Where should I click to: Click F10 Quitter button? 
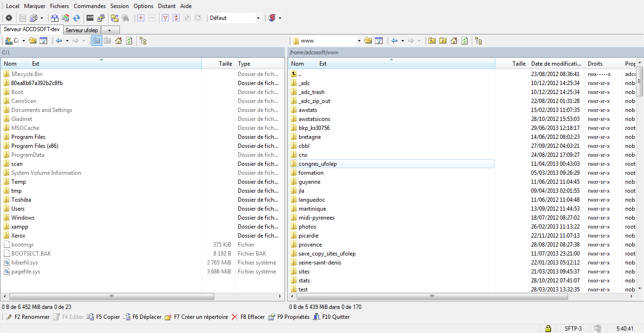(332, 317)
